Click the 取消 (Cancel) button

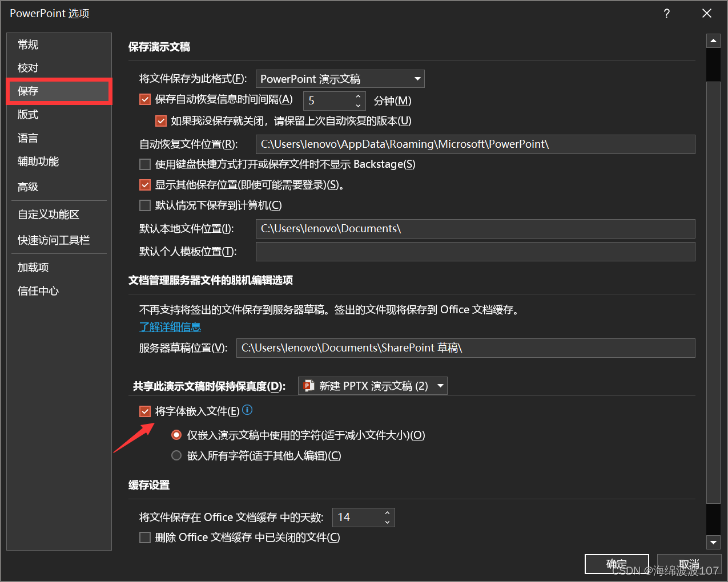pos(689,564)
